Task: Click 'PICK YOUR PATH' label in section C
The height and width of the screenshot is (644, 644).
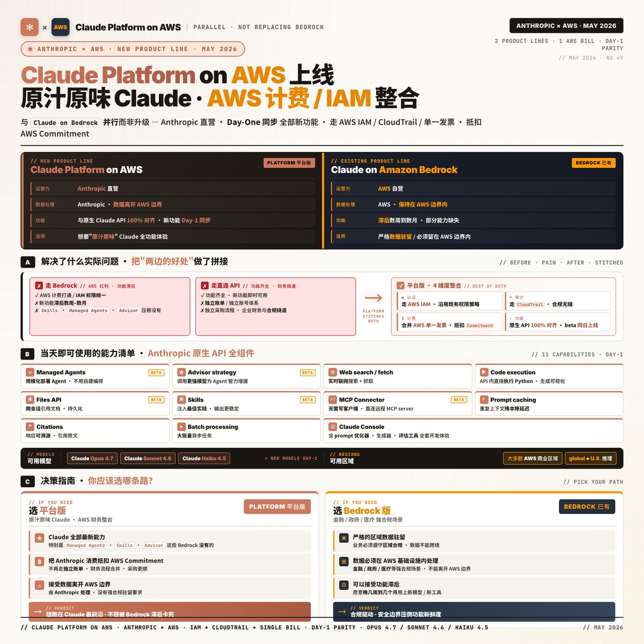Action: (x=593, y=482)
